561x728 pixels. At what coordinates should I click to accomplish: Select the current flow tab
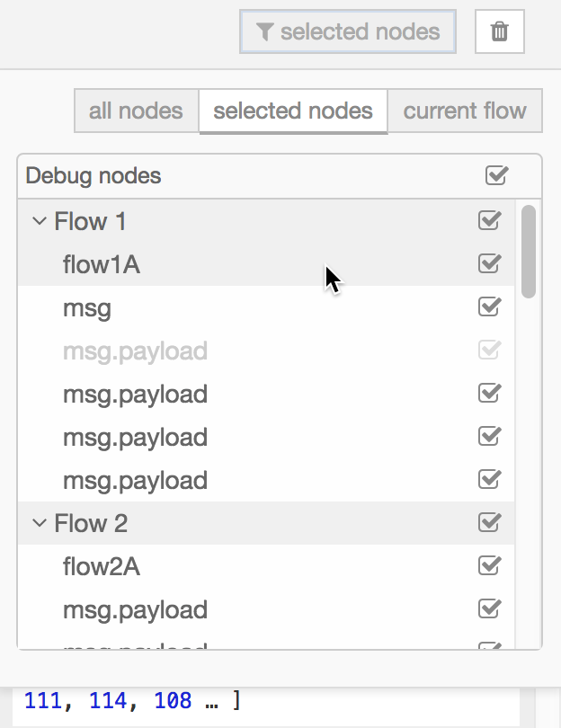pos(465,111)
